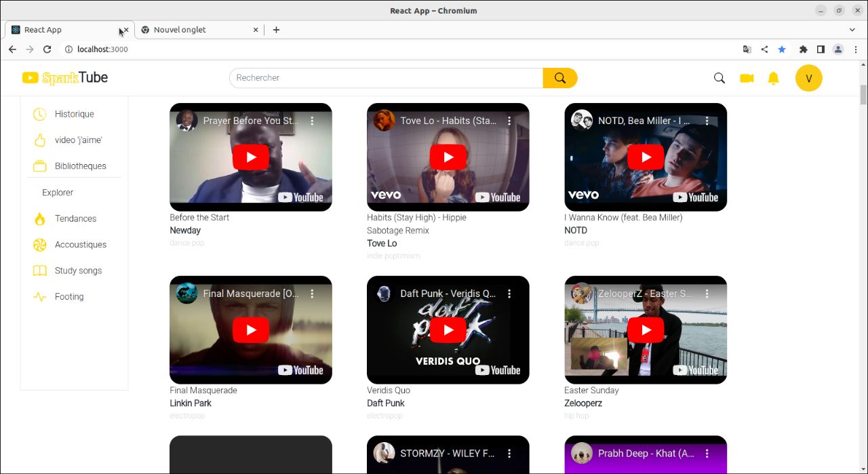The image size is (868, 474).
Task: Close the Nouvel onglet tab
Action: [x=256, y=30]
